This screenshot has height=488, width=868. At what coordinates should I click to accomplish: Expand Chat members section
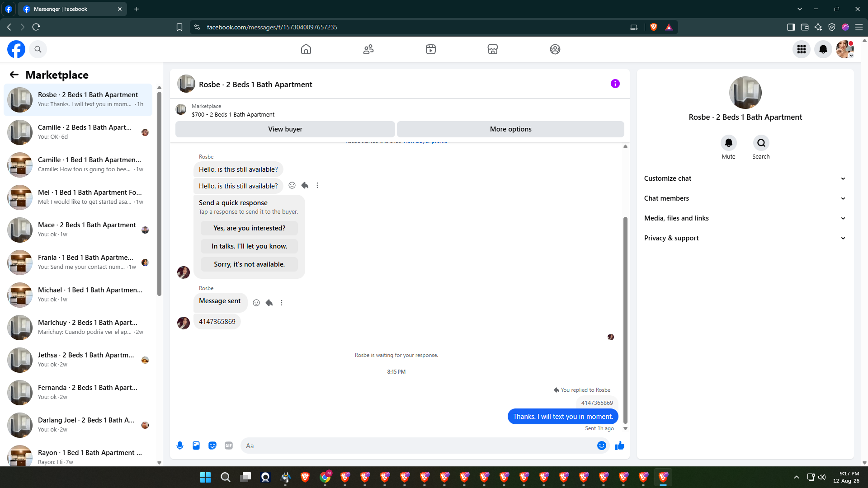745,198
